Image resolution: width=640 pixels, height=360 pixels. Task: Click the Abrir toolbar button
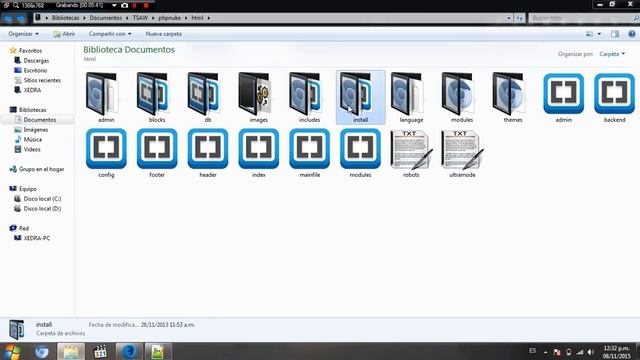[x=64, y=34]
